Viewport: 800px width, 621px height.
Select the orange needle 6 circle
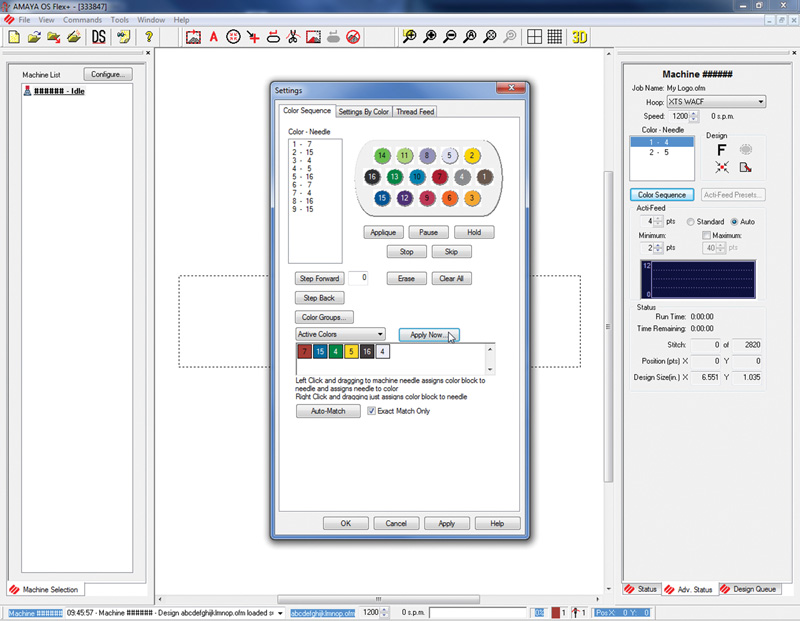click(x=449, y=198)
